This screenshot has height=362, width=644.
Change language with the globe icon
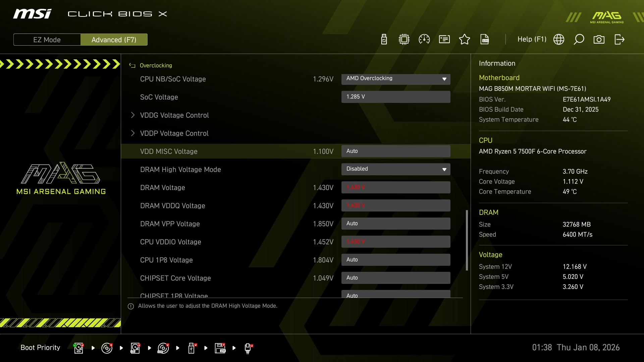pos(559,40)
